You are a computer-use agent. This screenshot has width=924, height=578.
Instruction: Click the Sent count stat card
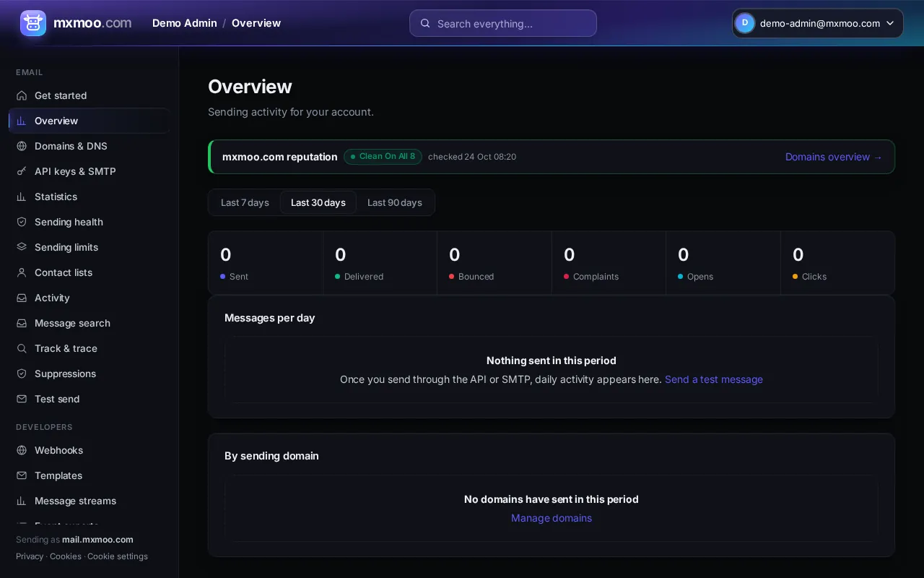coord(266,262)
